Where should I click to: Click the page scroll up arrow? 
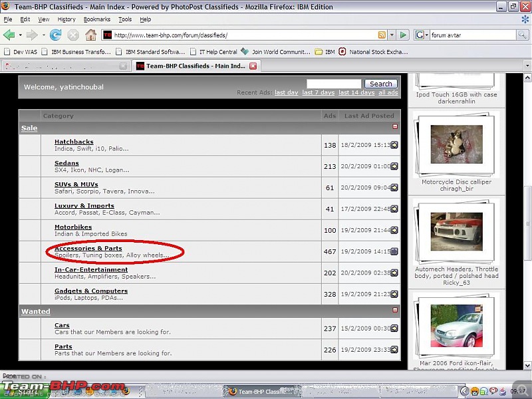click(x=527, y=78)
